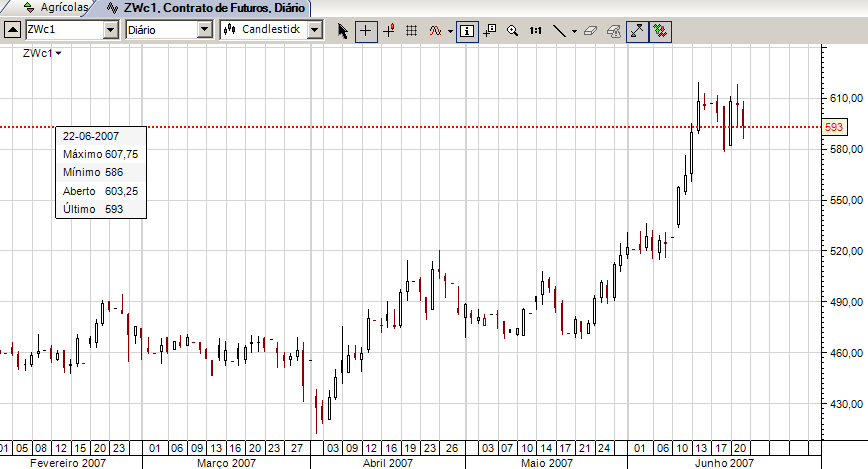Click the 593 last price tag
Screen dimensions: 868x469
(834, 127)
